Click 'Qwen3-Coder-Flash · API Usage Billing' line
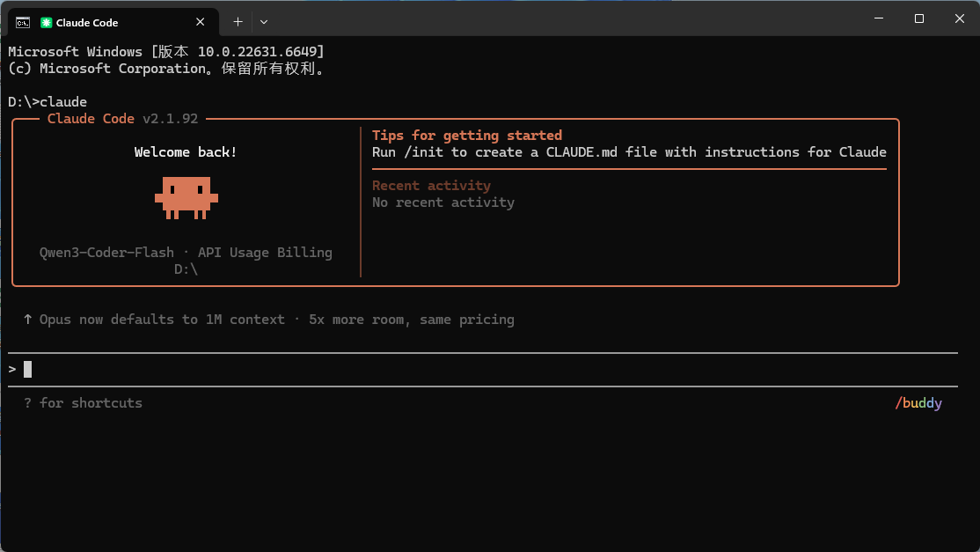 [x=186, y=253]
